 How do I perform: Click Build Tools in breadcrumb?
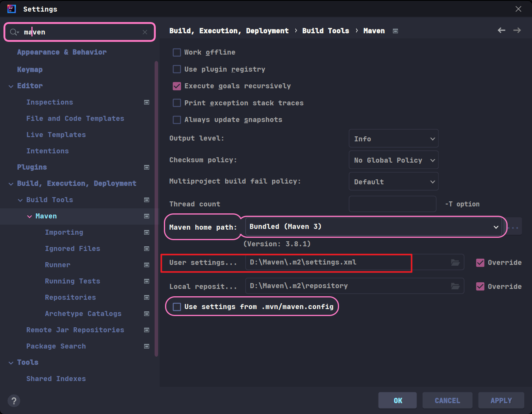click(x=325, y=31)
